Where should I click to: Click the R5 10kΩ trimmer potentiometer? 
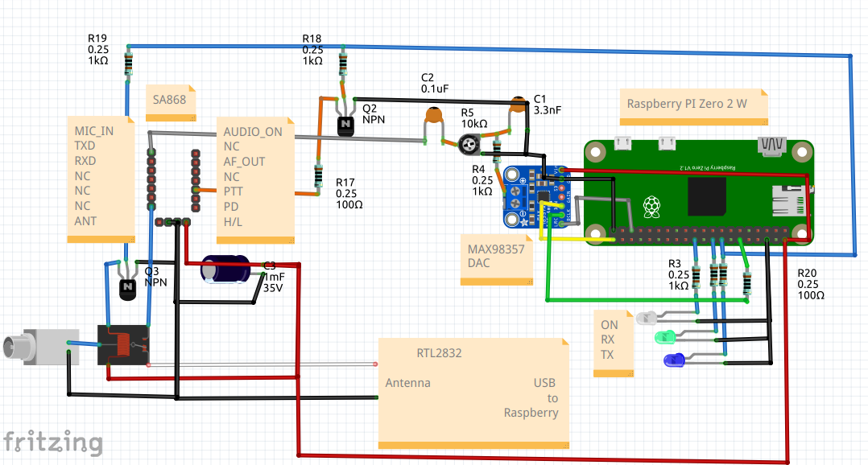click(466, 145)
